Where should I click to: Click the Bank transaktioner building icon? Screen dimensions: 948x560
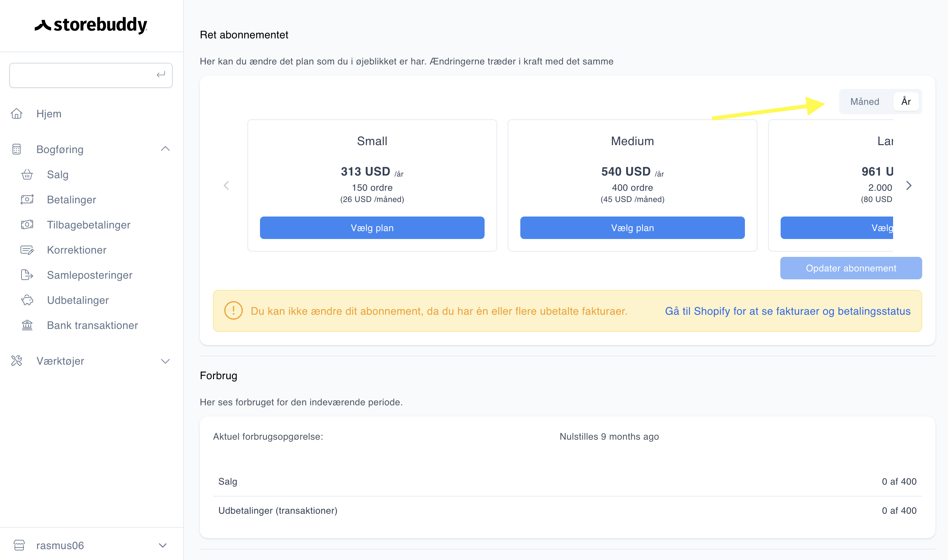pos(27,325)
